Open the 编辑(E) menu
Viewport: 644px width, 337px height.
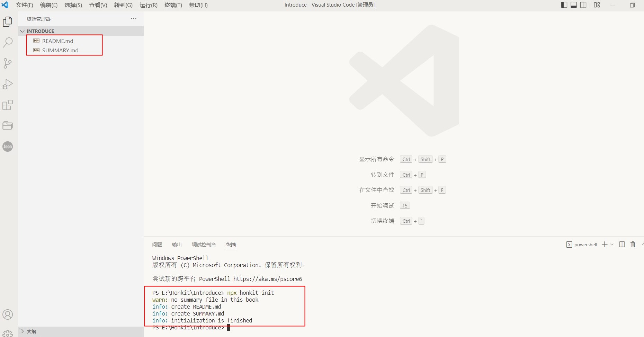[x=49, y=5]
